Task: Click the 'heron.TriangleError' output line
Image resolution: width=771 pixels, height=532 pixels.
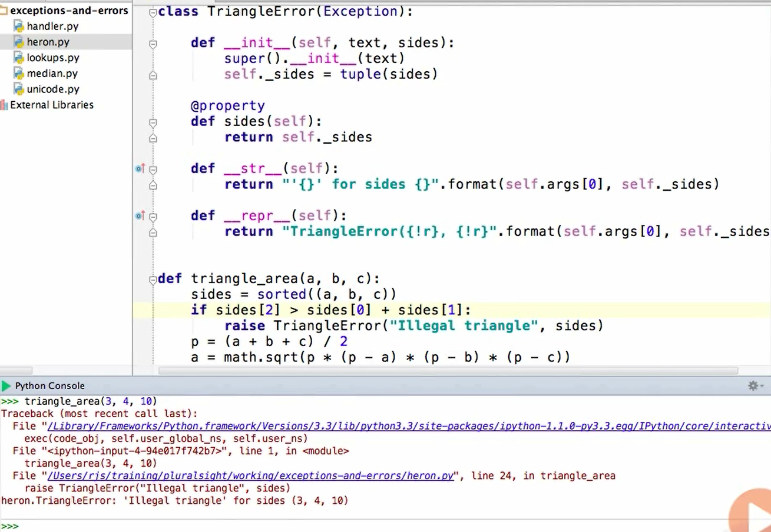Action: coord(175,501)
